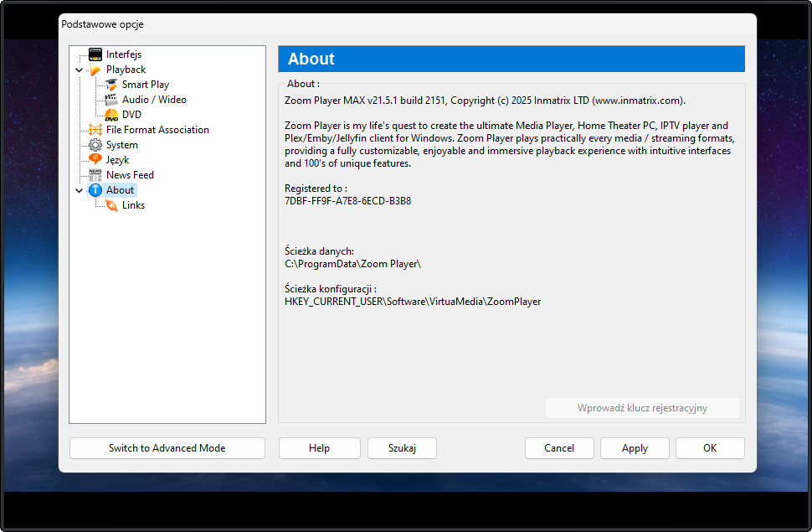Switch to Advanced Mode

point(167,448)
